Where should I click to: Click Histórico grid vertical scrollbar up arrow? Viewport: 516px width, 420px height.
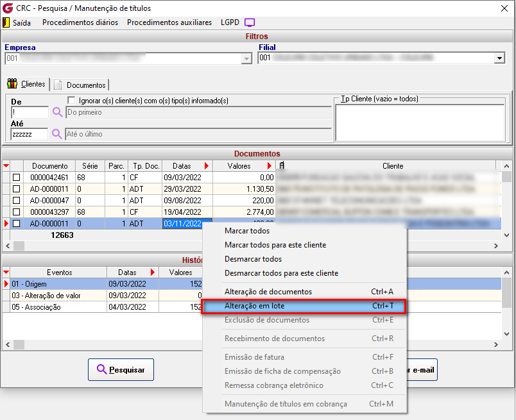point(506,273)
